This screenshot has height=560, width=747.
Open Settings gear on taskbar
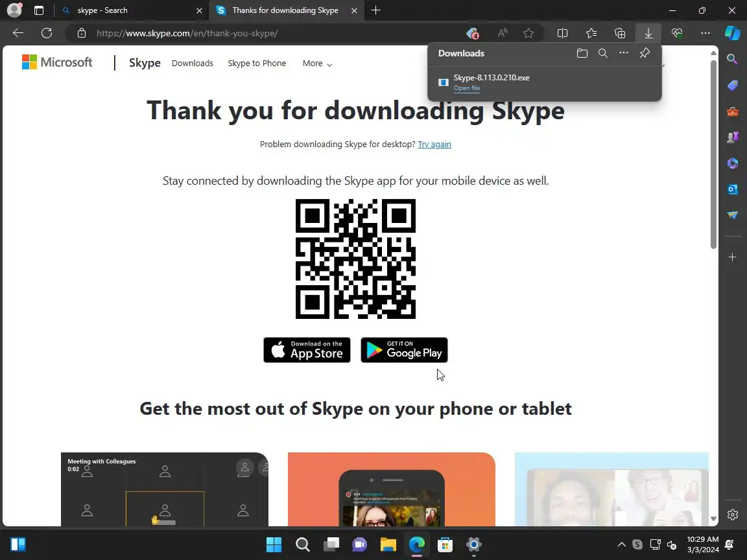pos(473,544)
